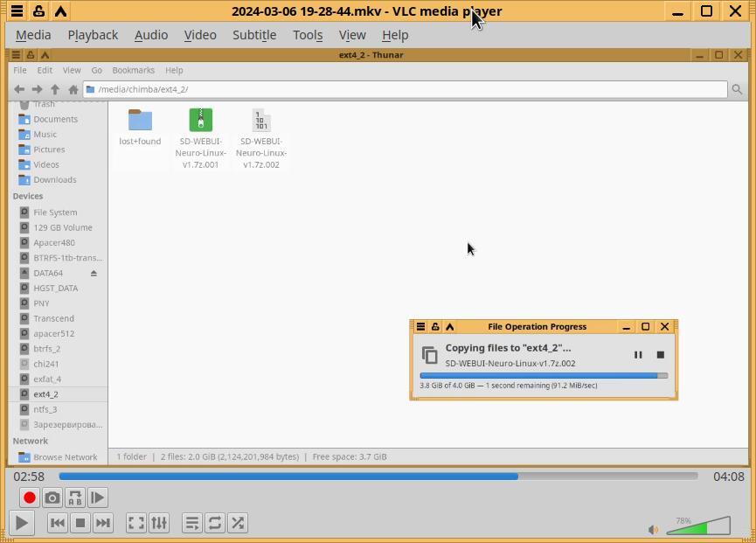Open VLC View menu
This screenshot has height=543, width=756.
click(x=352, y=35)
